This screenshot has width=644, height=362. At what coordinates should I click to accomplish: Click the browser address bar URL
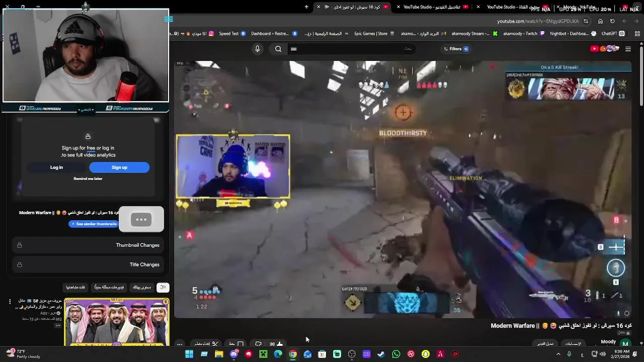[x=538, y=21]
